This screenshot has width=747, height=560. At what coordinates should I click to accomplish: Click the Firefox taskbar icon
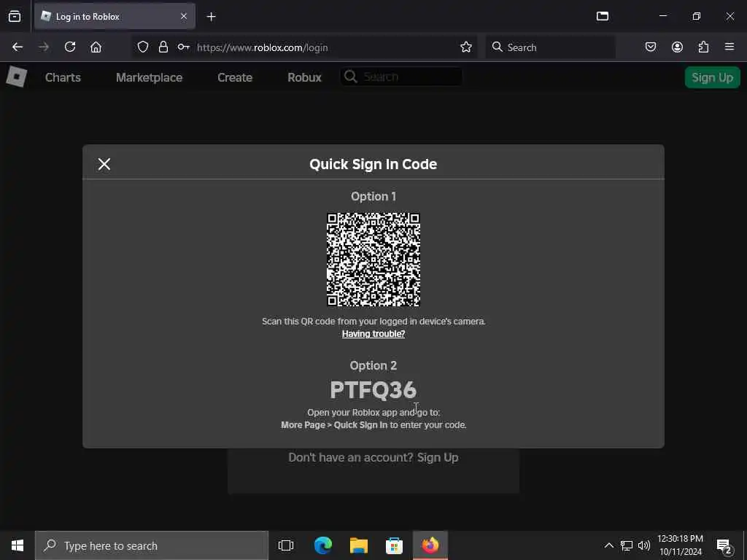coord(430,545)
